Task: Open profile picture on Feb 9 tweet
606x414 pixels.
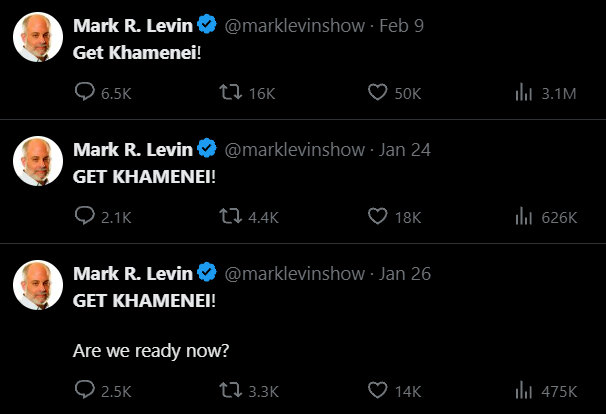Action: click(38, 38)
